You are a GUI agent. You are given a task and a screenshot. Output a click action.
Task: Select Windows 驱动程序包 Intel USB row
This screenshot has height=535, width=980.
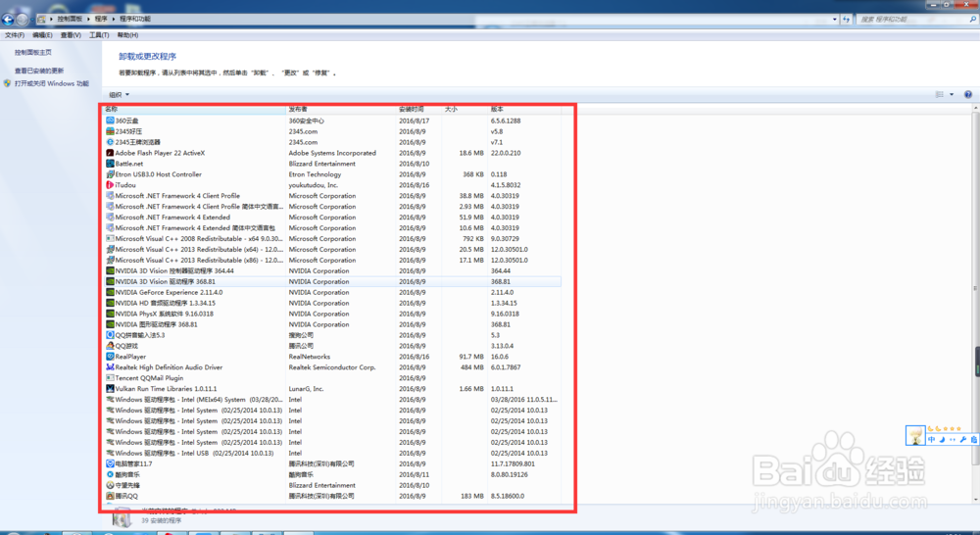332,453
